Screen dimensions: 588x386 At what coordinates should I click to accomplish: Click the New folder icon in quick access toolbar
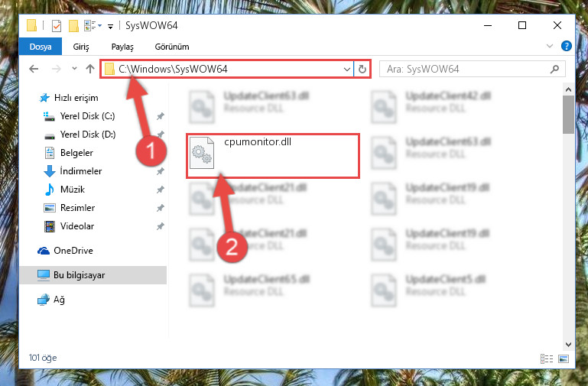click(73, 26)
